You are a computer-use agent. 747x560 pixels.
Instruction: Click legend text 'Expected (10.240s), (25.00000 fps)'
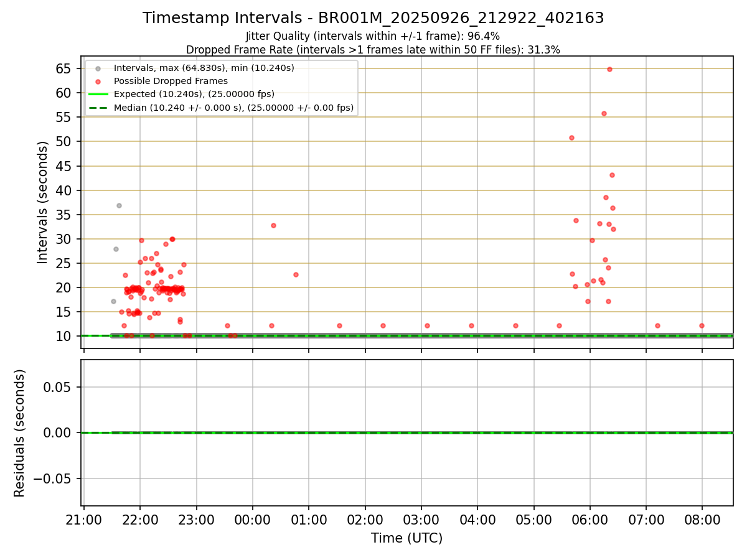click(194, 95)
